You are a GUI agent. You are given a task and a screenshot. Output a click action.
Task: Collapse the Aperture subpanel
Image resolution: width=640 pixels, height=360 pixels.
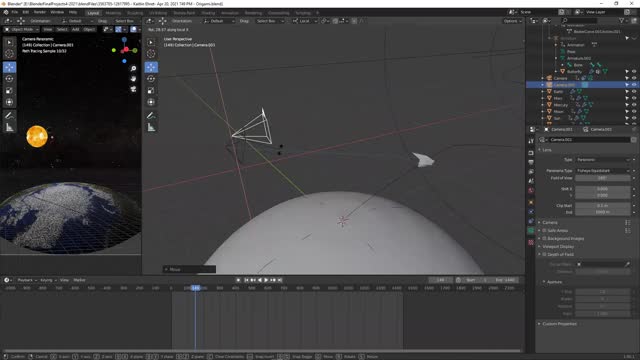pyautogui.click(x=544, y=282)
